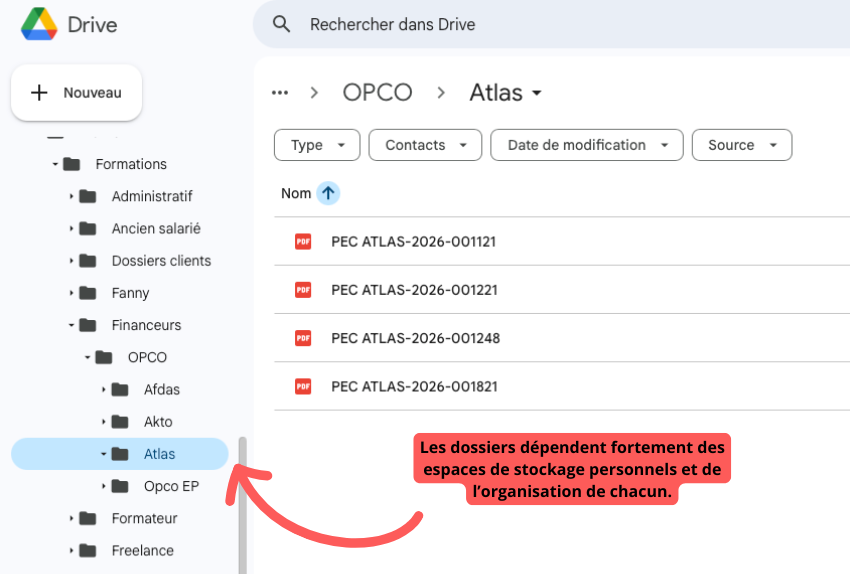
Task: Collapse the OPCO folder in sidebar
Action: click(87, 358)
